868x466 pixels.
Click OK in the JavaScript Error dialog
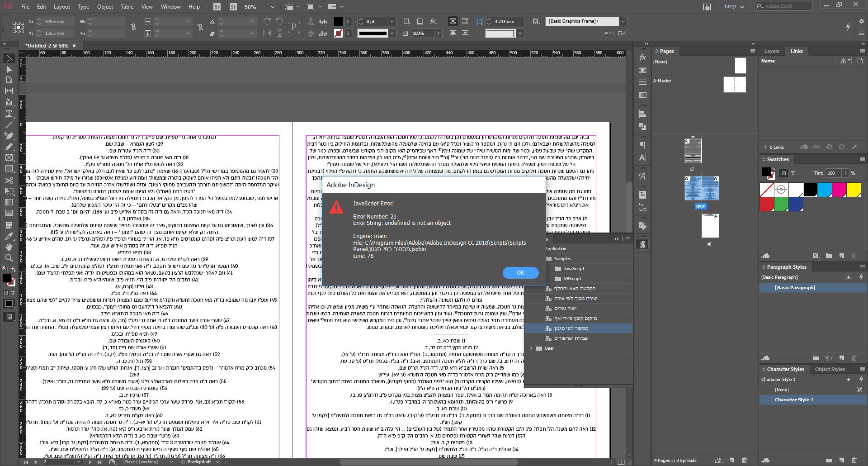coord(520,273)
